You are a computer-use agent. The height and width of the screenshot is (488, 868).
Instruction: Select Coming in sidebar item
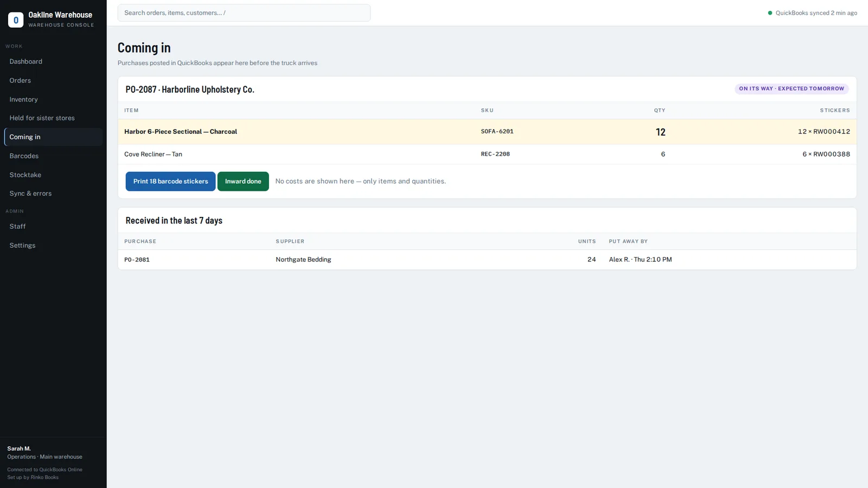pos(53,137)
